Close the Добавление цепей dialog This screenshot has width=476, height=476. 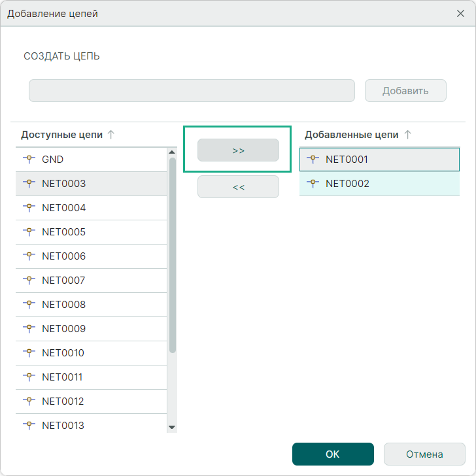(460, 13)
